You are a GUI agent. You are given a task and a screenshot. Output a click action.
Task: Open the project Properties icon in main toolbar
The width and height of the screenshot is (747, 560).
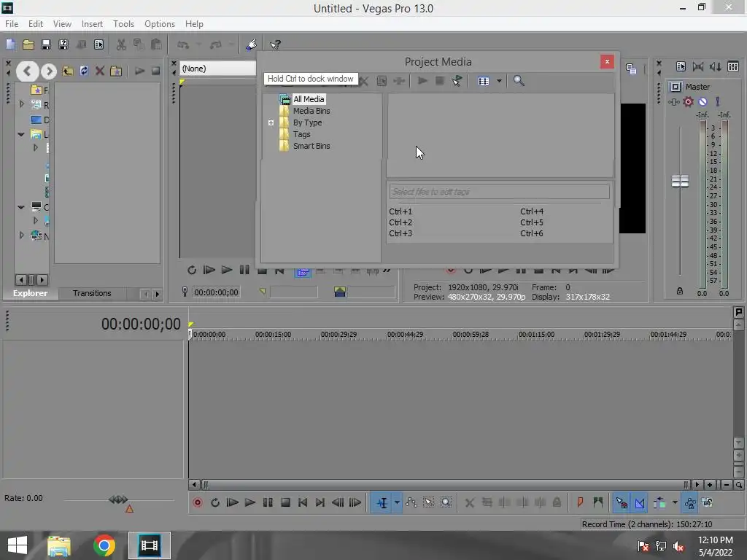[98, 44]
